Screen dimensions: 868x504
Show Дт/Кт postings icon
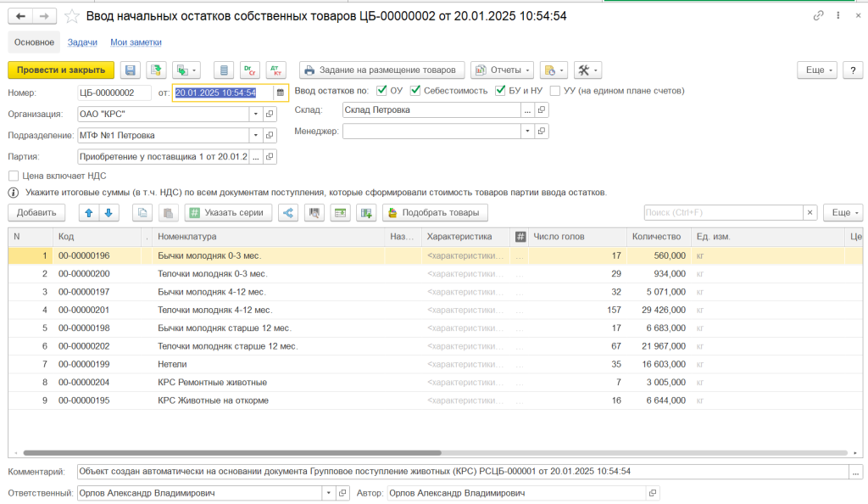[x=275, y=70]
